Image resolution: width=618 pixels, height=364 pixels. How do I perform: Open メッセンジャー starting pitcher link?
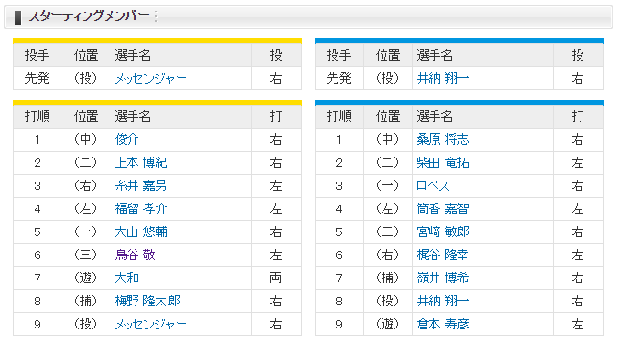click(151, 79)
